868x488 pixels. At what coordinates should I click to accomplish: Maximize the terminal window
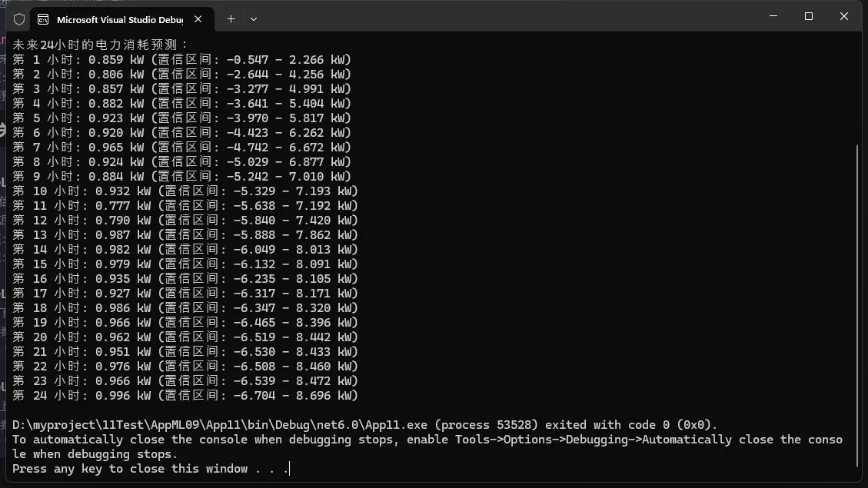coord(808,16)
